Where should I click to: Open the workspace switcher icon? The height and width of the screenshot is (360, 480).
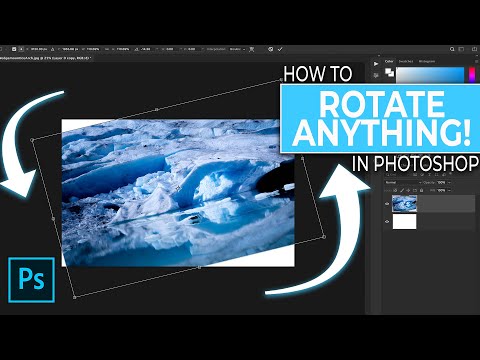click(x=461, y=49)
